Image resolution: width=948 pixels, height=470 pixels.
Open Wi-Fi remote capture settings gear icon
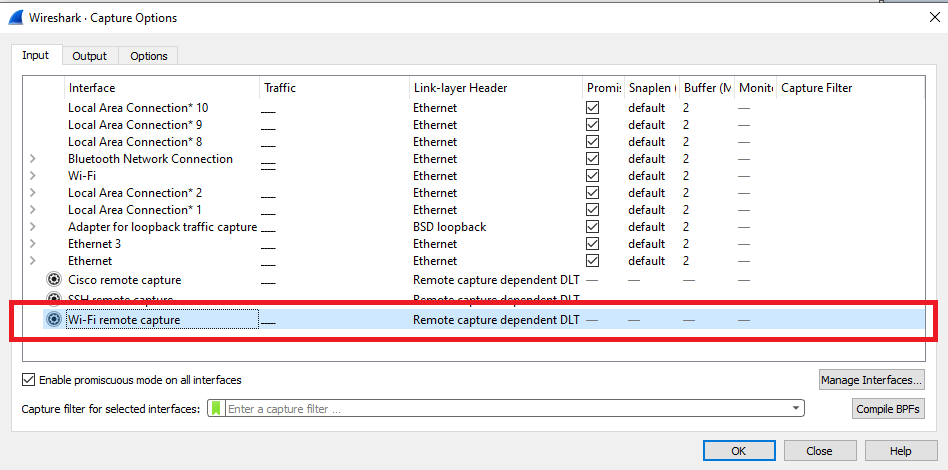click(54, 319)
